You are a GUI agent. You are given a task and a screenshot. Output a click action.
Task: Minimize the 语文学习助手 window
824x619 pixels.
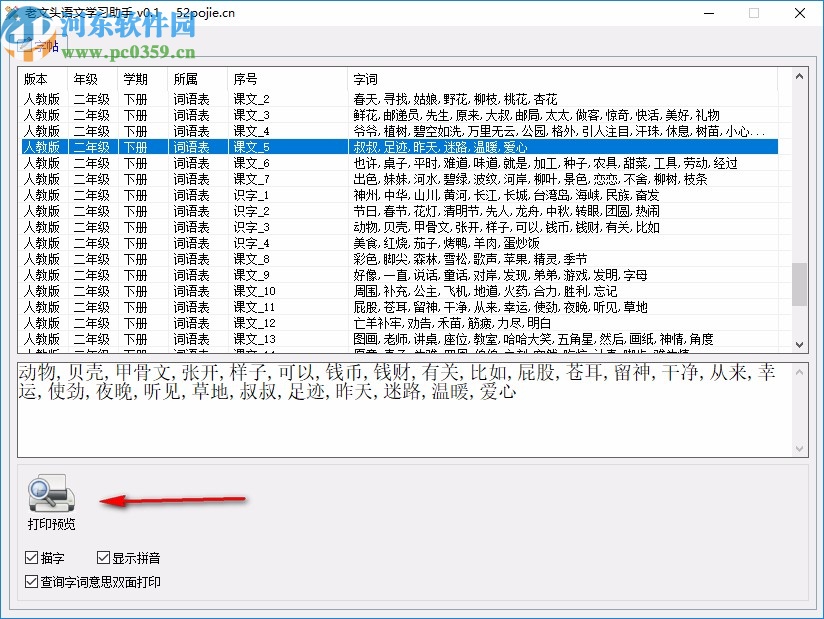(709, 13)
